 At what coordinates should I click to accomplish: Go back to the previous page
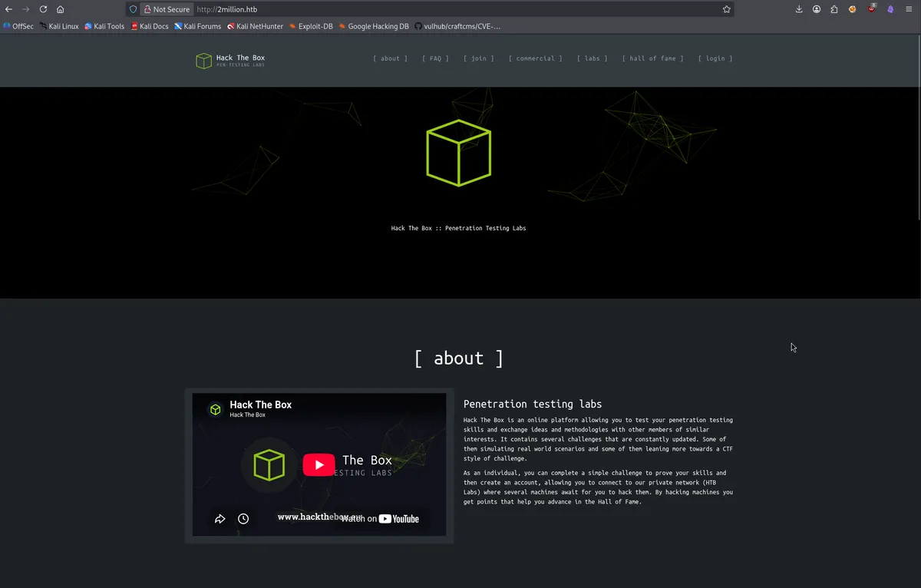[8, 9]
